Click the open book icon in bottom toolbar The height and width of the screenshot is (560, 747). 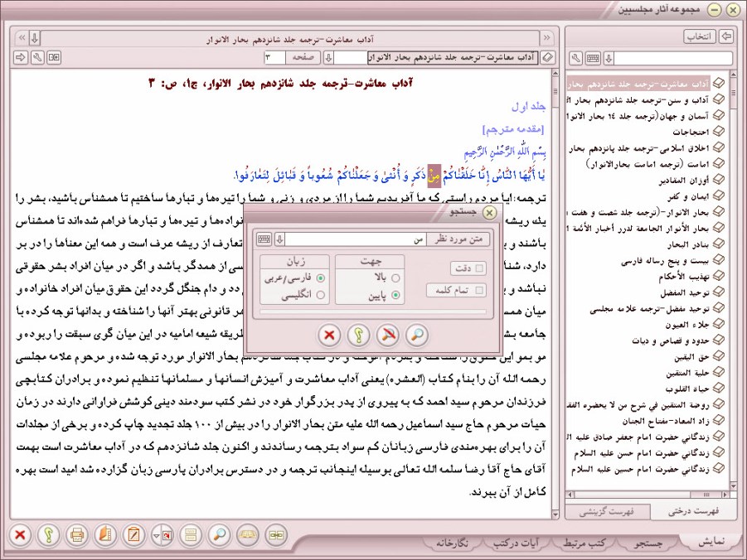tap(248, 535)
